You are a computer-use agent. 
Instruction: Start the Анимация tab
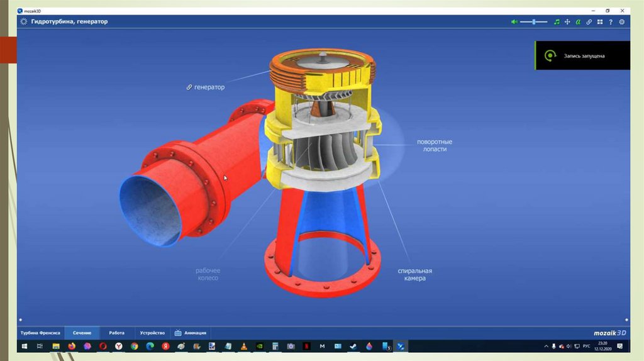pos(191,333)
